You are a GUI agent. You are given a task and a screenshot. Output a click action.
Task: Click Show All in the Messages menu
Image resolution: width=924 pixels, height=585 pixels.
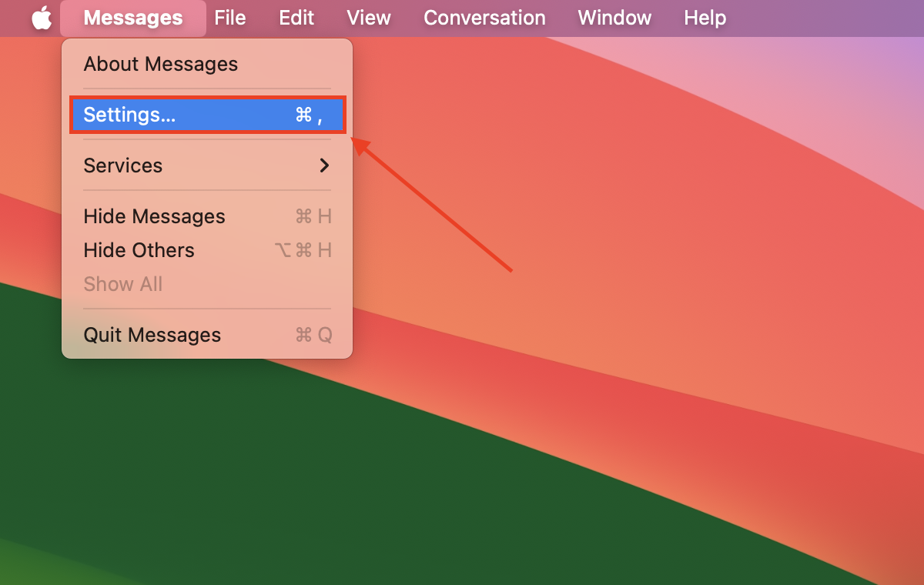pos(122,284)
